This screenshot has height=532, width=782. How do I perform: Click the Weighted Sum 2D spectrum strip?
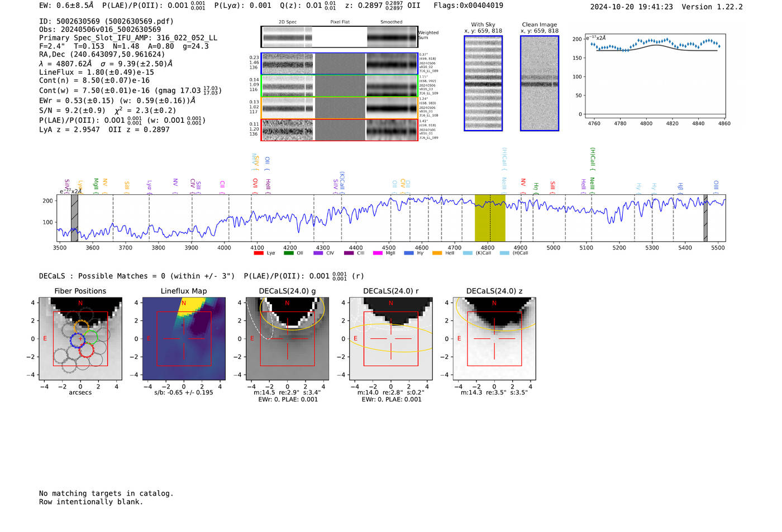coord(340,37)
